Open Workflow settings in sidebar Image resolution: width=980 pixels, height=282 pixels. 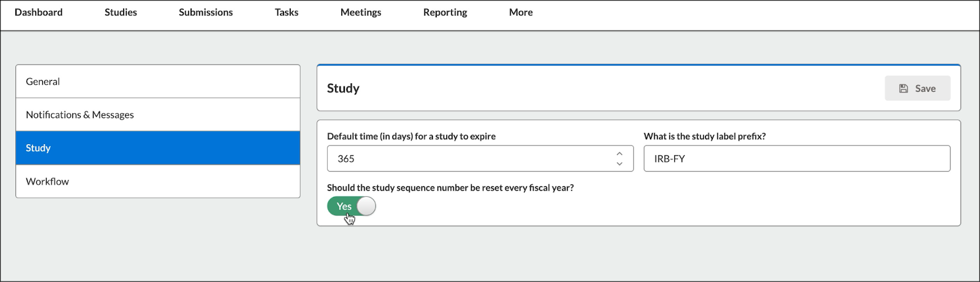pos(158,181)
